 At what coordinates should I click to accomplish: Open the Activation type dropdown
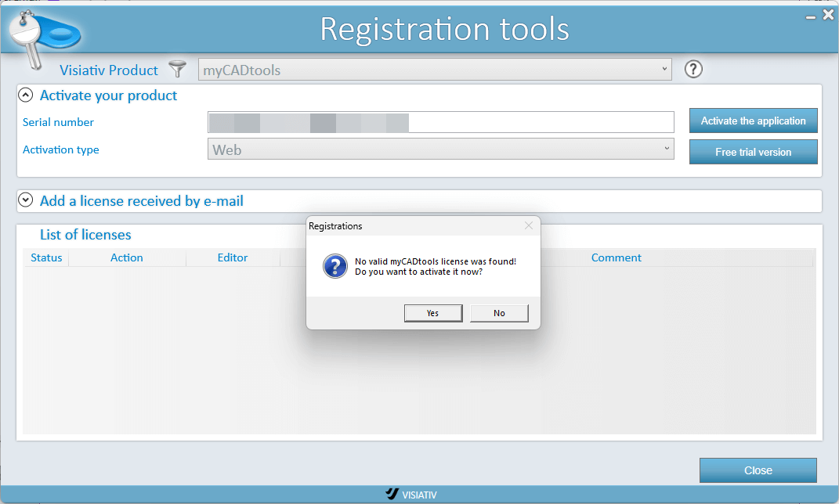tap(440, 149)
